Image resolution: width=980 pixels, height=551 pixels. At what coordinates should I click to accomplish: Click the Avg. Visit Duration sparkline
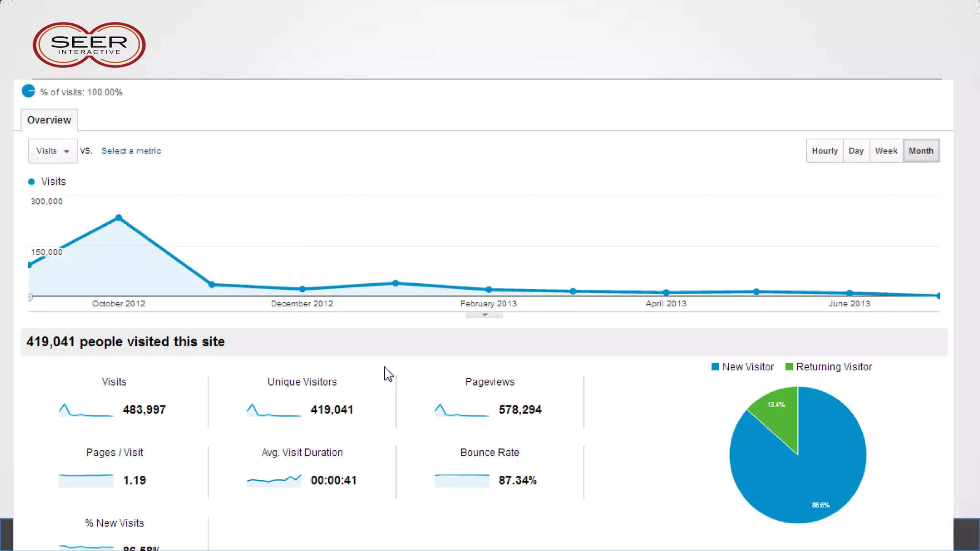pos(274,480)
